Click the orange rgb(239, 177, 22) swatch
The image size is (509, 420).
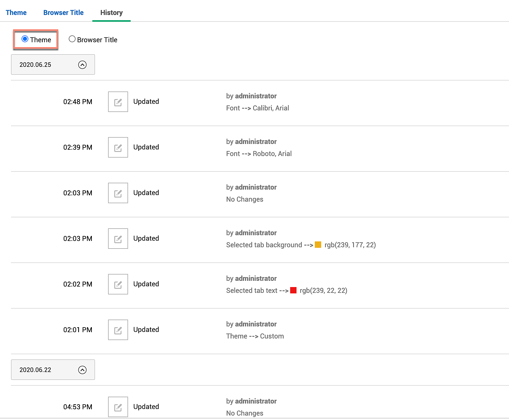[318, 245]
